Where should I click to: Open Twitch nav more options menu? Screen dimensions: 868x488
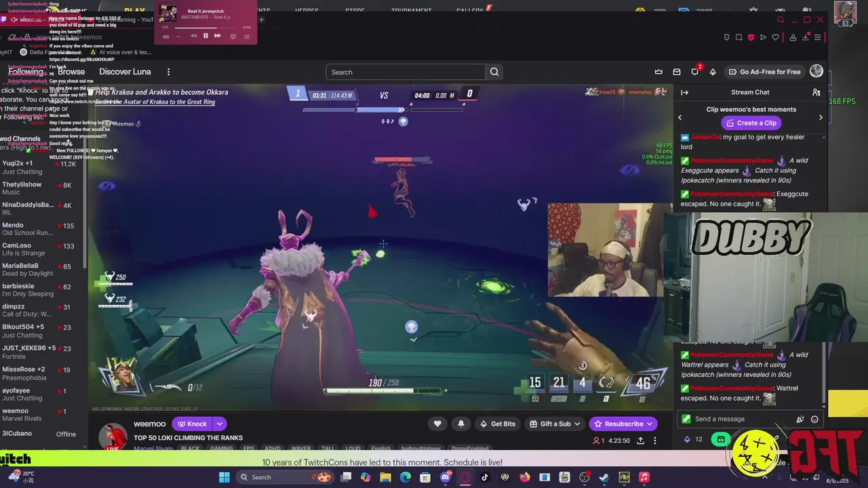(168, 72)
